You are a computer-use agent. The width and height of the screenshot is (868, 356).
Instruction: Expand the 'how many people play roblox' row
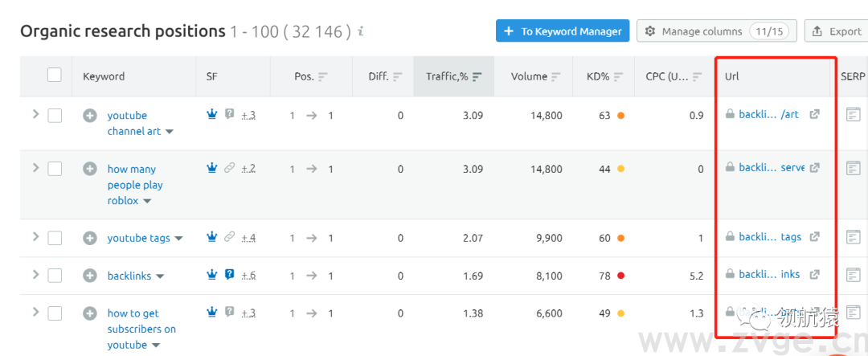(35, 167)
